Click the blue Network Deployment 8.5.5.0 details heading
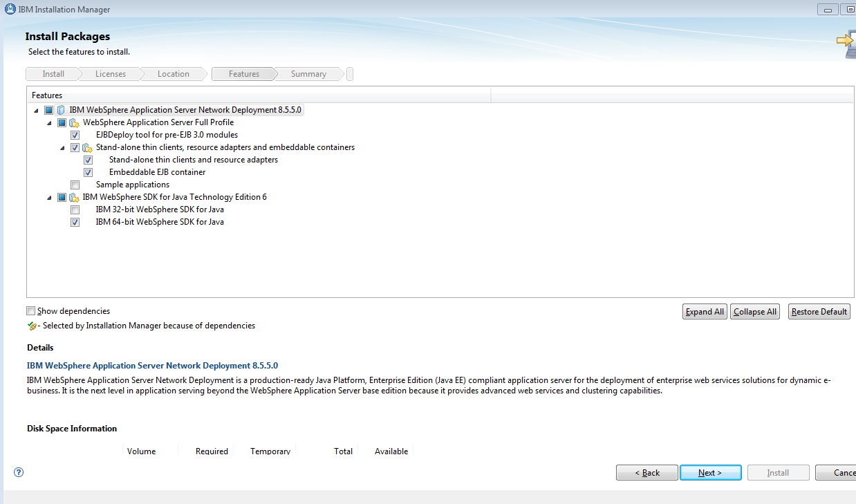This screenshot has width=856, height=504. [152, 366]
